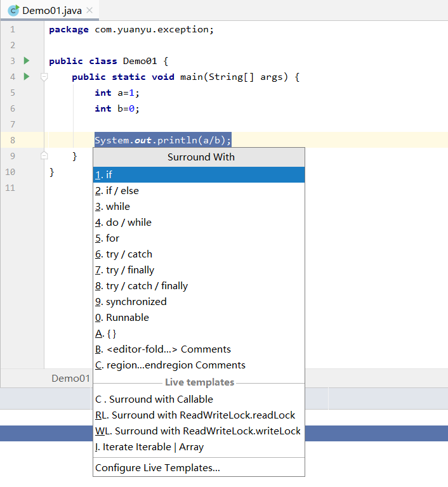Select 'Surround with Callable' live template

[x=199, y=399]
